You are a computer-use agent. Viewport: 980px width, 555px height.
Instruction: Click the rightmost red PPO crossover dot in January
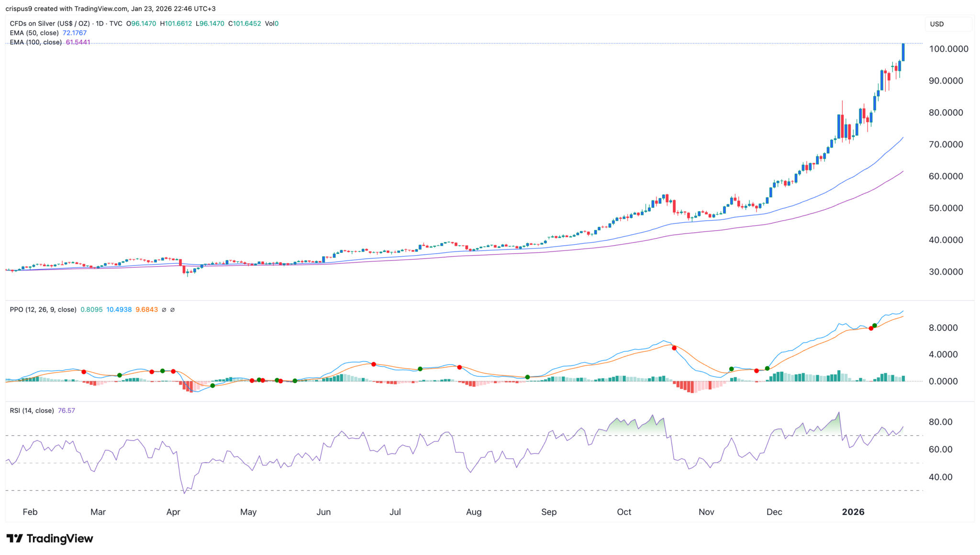click(871, 328)
